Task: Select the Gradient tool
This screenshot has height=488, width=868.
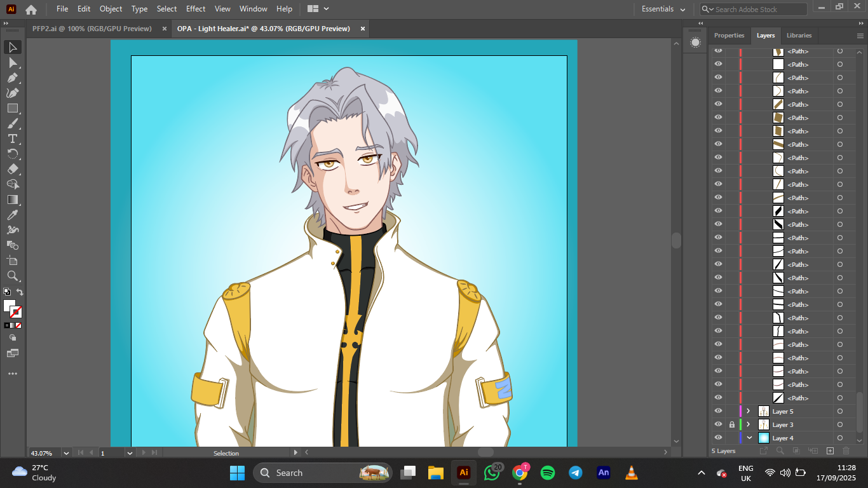Action: click(13, 200)
